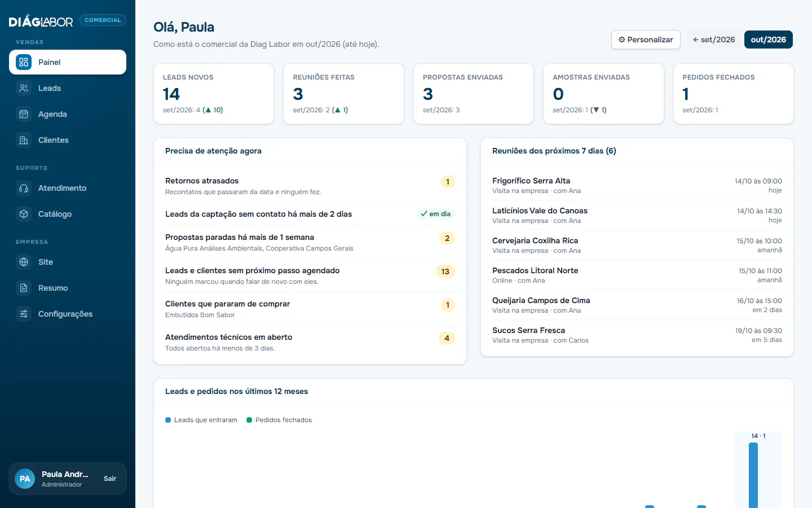Select the out/2026 month button

(768, 40)
